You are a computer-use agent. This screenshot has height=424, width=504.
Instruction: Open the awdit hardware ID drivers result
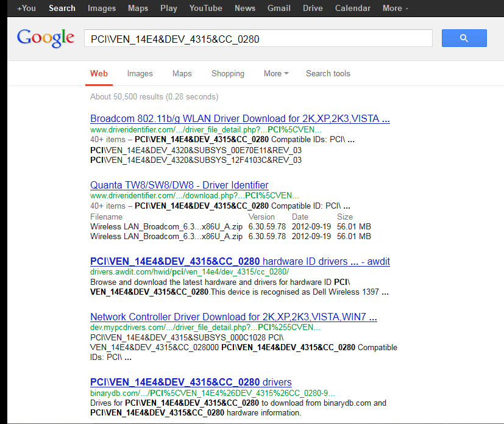240,261
